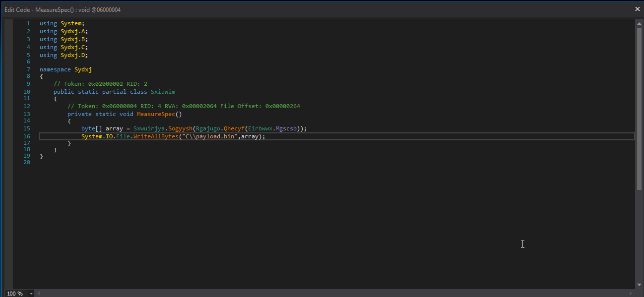Viewport: 644px width, 297px height.
Task: Click the Sxiawim class name on line 10
Action: (x=163, y=92)
